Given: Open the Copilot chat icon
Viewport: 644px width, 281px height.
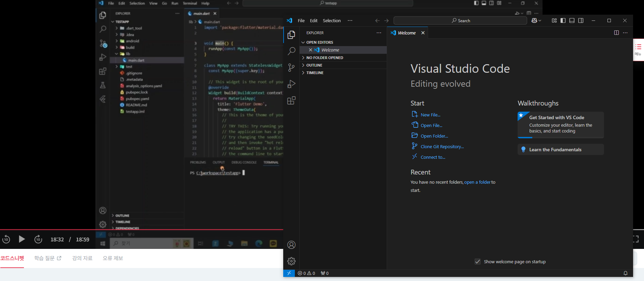Looking at the screenshot, I should [534, 20].
